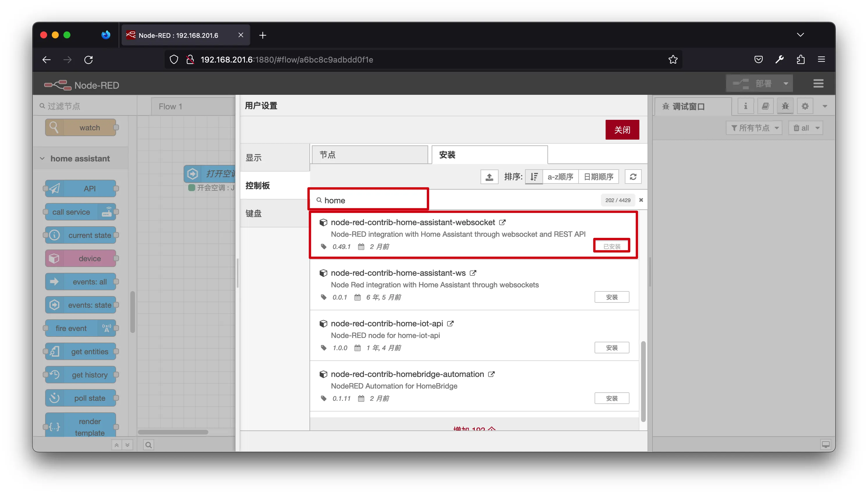This screenshot has height=495, width=868.
Task: Switch to the 安装 tab
Action: (490, 155)
